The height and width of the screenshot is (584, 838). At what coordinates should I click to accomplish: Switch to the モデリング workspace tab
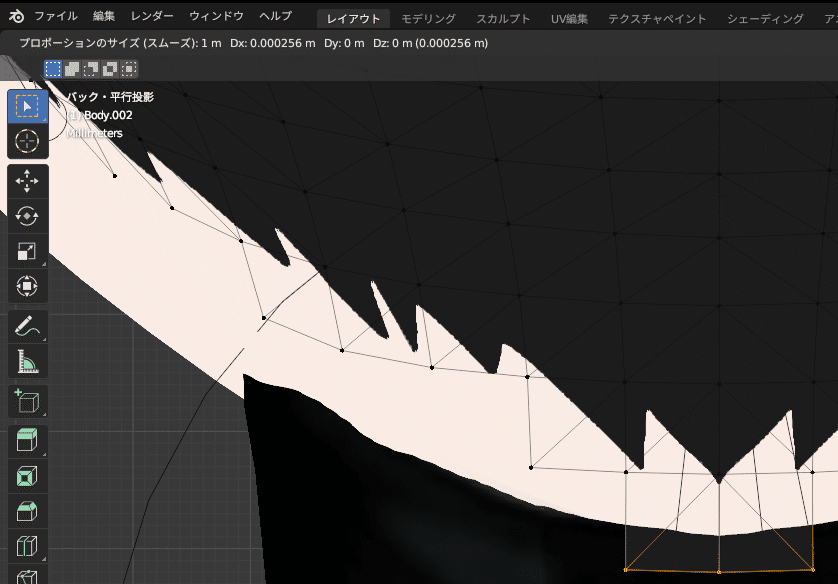coord(428,19)
